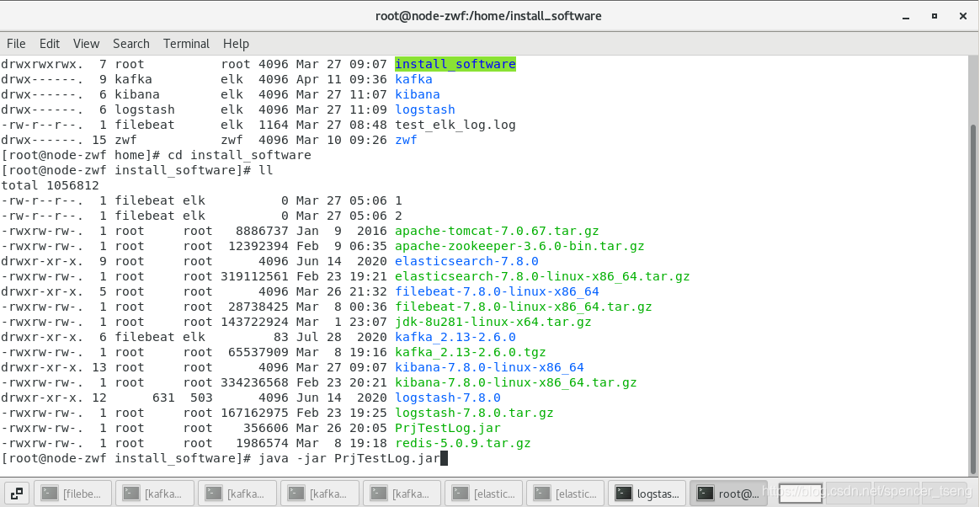Screen dimensions: 980x507
Task: Switch to the first [kafka... taskbar terminal
Action: [154, 493]
